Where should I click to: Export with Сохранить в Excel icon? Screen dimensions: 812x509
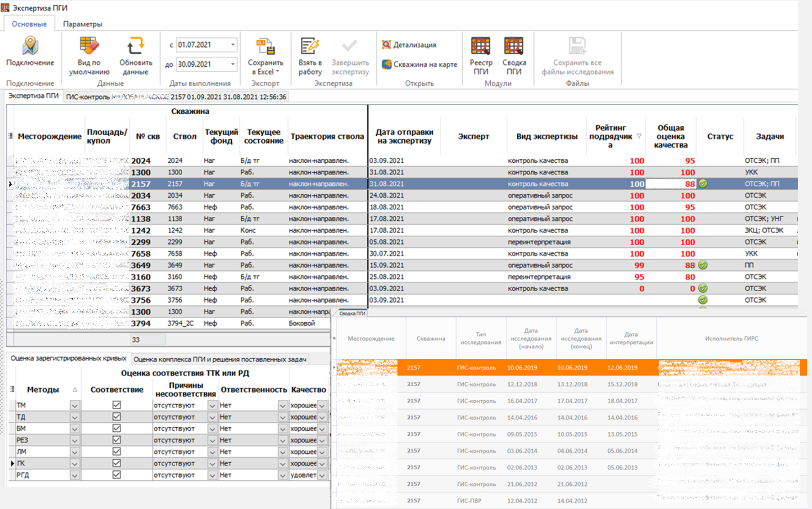[266, 46]
